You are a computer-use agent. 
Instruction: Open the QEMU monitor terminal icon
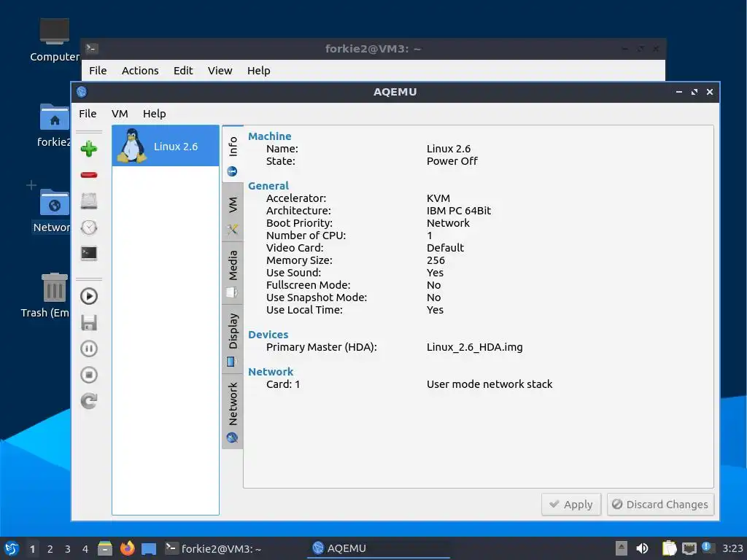pos(88,253)
